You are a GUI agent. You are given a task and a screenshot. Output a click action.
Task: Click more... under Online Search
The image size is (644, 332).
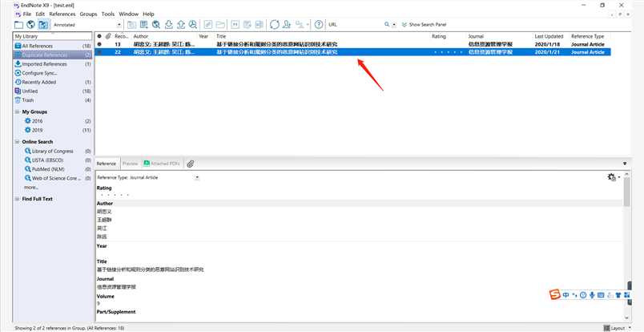pyautogui.click(x=31, y=187)
